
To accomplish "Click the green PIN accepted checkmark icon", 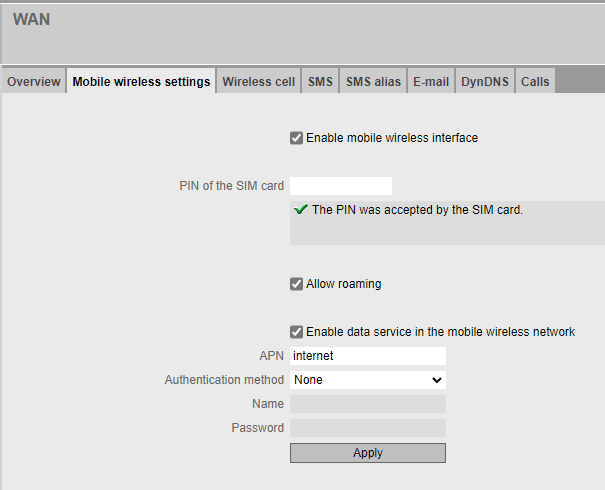I will click(301, 210).
